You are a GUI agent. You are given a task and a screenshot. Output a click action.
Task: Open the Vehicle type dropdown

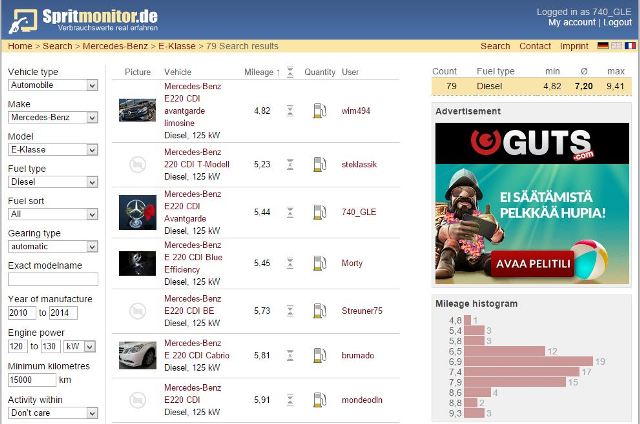52,86
